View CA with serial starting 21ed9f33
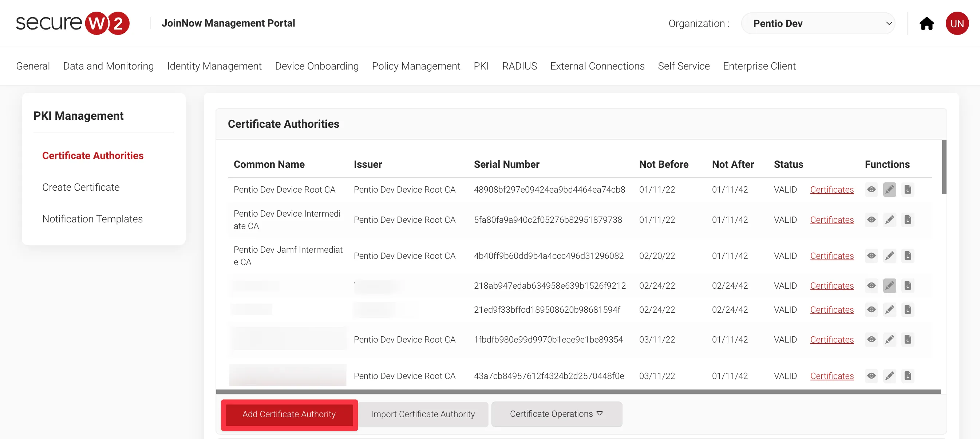The height and width of the screenshot is (439, 980). (871, 310)
